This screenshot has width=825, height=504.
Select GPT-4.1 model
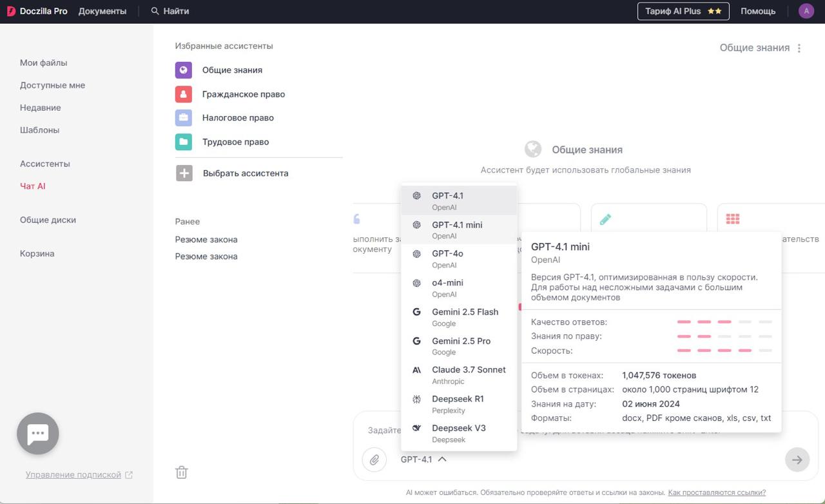(x=459, y=200)
